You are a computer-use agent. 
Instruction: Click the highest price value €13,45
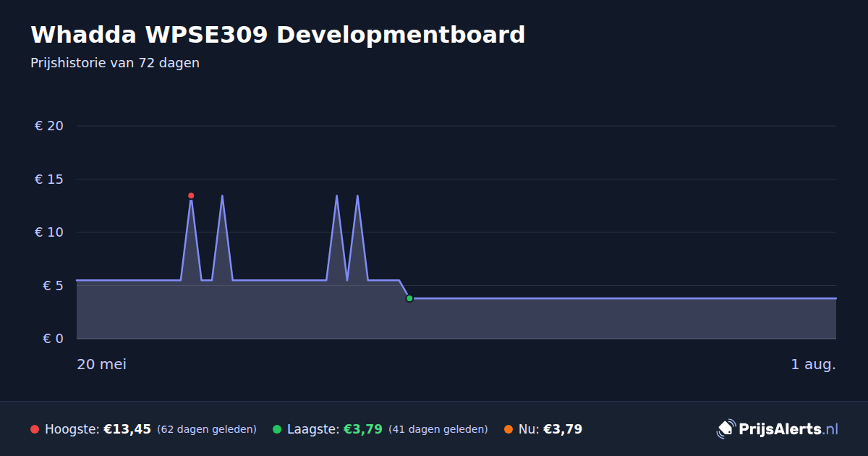point(127,429)
